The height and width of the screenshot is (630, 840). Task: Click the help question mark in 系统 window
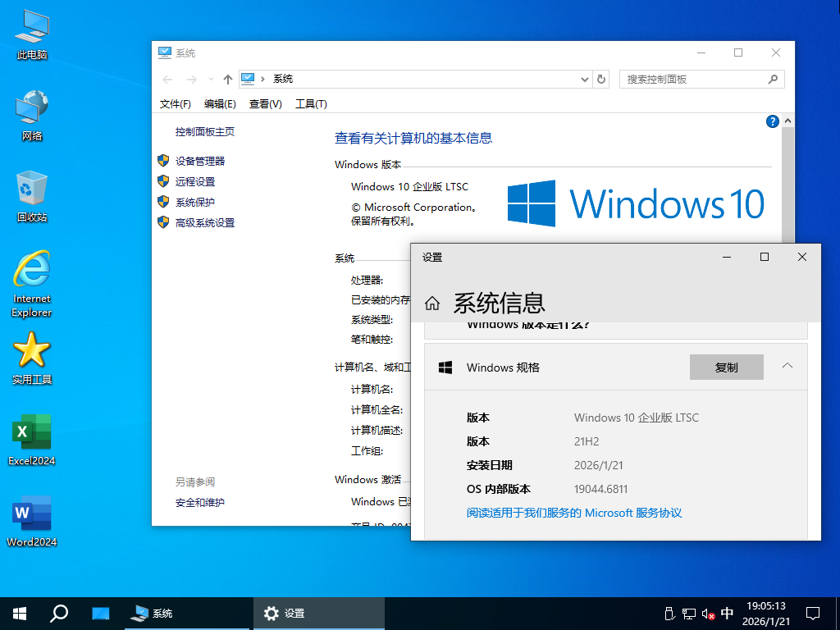click(x=772, y=121)
